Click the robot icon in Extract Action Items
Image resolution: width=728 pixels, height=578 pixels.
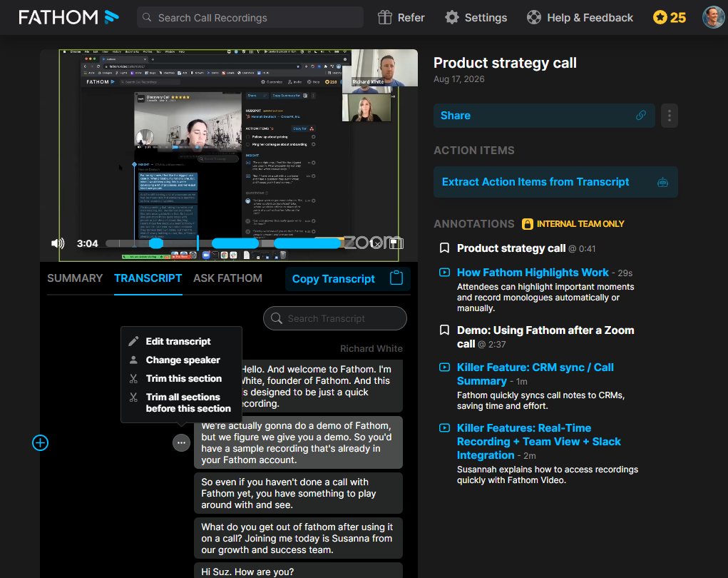662,182
